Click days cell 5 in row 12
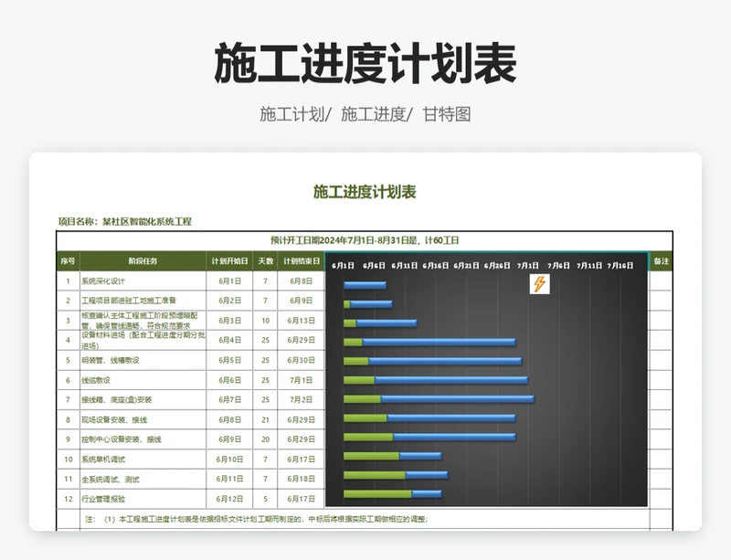Viewport: 731px width, 560px height. pyautogui.click(x=265, y=500)
